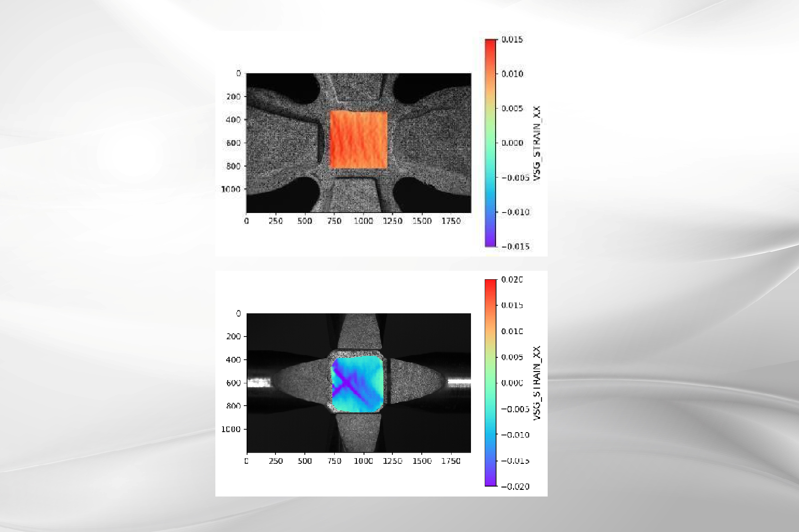Image resolution: width=799 pixels, height=532 pixels.
Task: Click the 0.015 tick on top colorbar
Action: (512, 39)
